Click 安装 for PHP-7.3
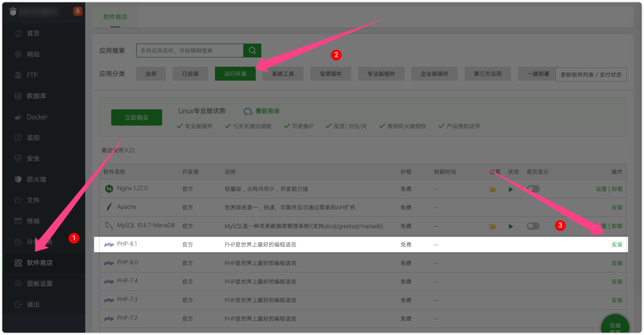The width and height of the screenshot is (644, 335). (617, 300)
